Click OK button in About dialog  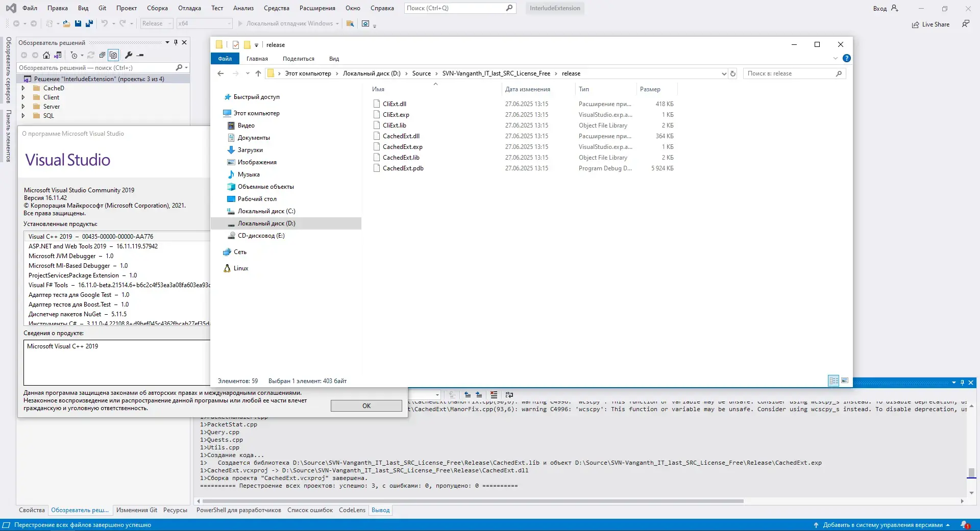(366, 406)
